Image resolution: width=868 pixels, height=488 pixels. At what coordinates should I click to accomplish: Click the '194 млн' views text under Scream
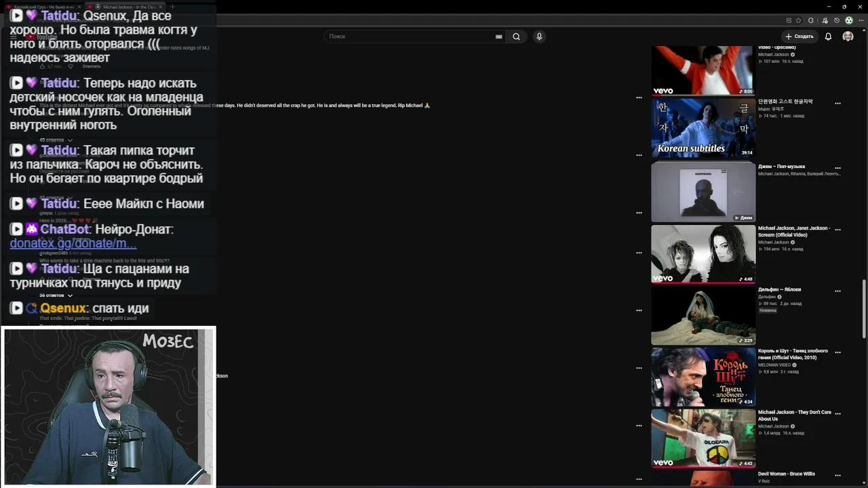click(769, 249)
